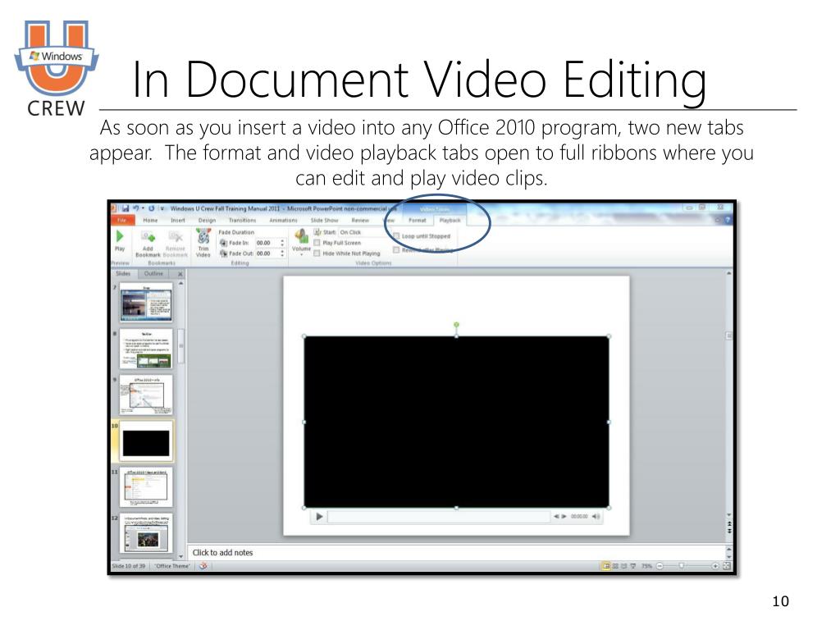
Task: Switch to Reading view in status bar
Action: coord(624,566)
